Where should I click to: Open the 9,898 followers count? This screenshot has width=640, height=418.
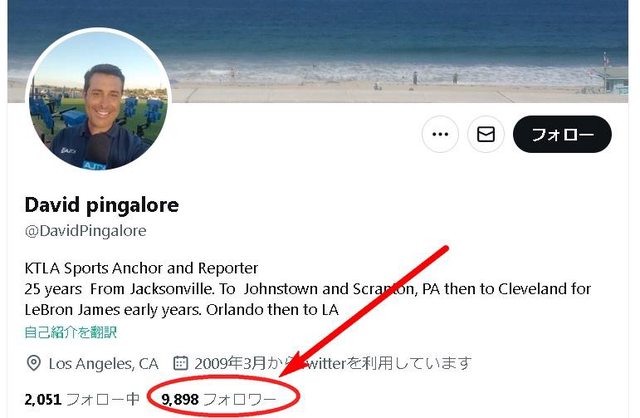click(x=180, y=399)
